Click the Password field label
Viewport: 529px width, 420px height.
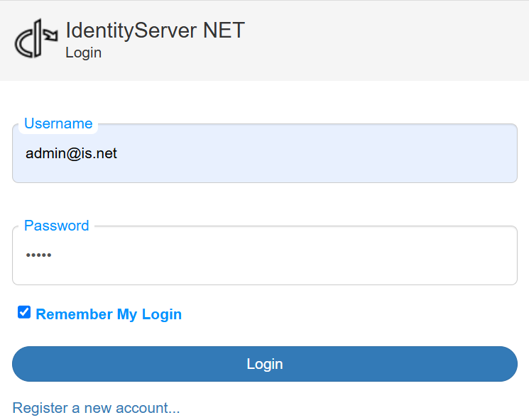click(x=56, y=226)
